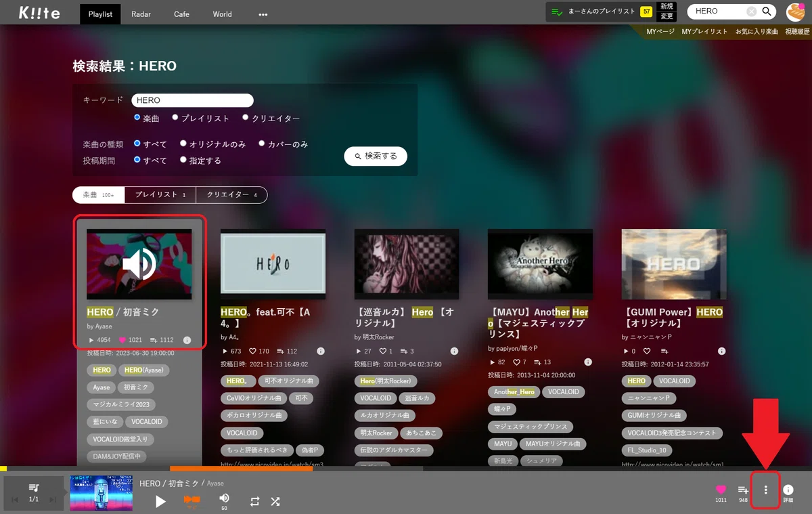Open the three-dot menu in the player bar

(x=765, y=490)
